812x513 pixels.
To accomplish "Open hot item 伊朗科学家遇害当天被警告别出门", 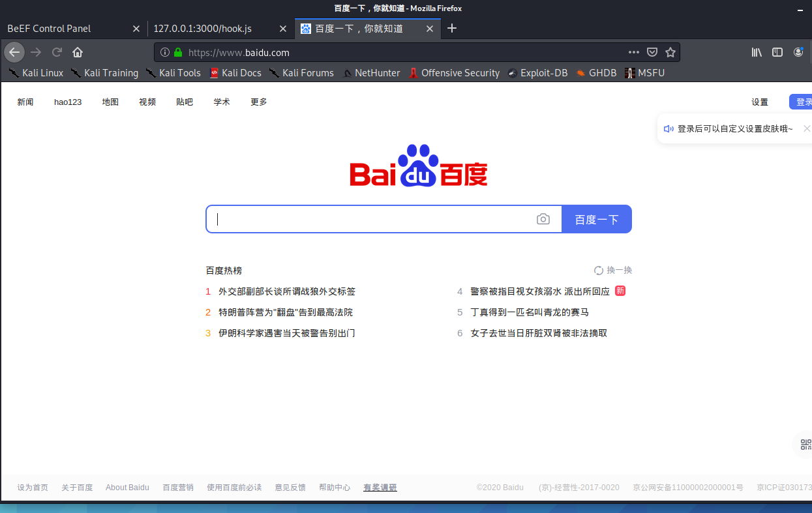I will click(x=287, y=333).
